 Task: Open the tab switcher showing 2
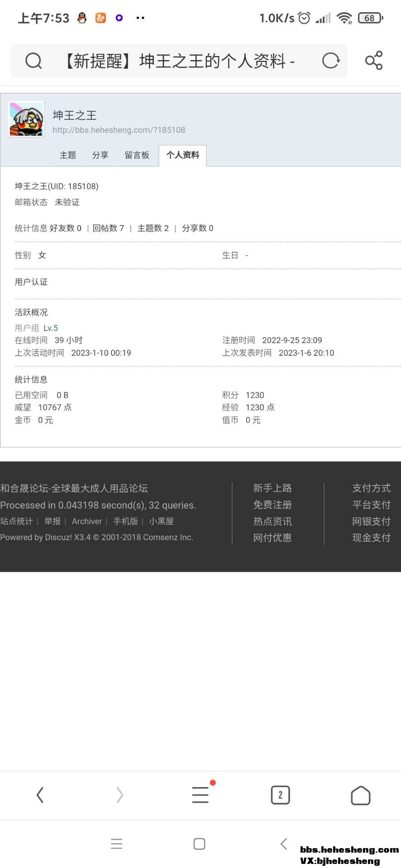280,795
